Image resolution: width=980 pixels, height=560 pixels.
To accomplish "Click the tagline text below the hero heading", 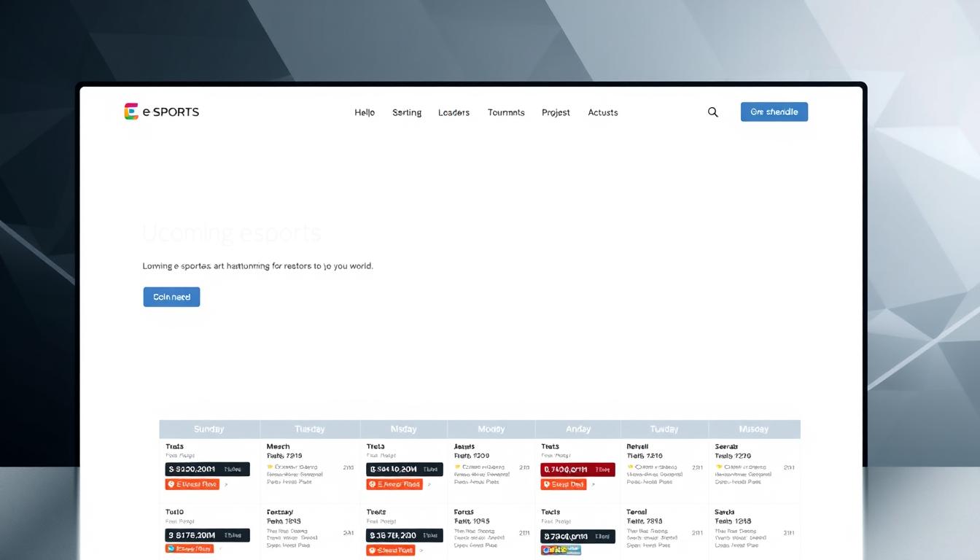I will [x=258, y=266].
